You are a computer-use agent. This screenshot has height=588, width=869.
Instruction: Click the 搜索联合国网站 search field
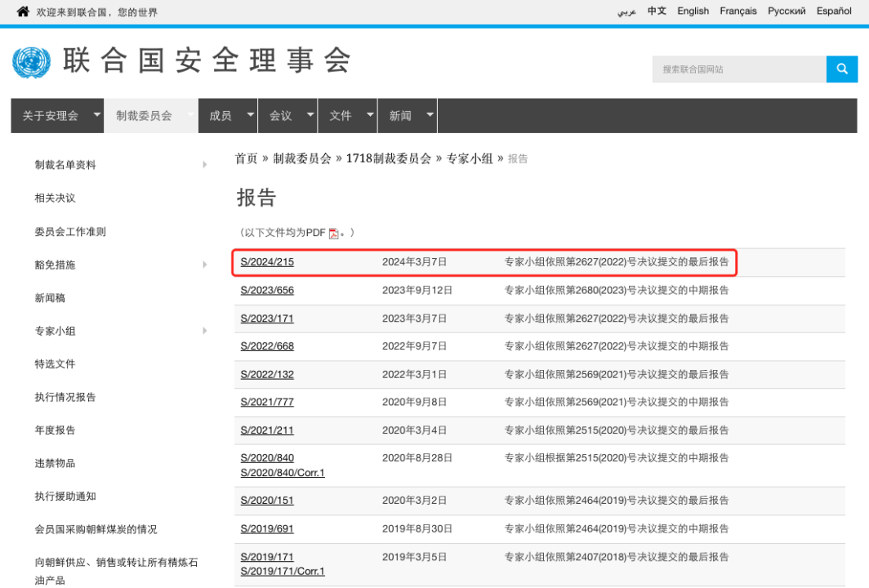[x=738, y=69]
